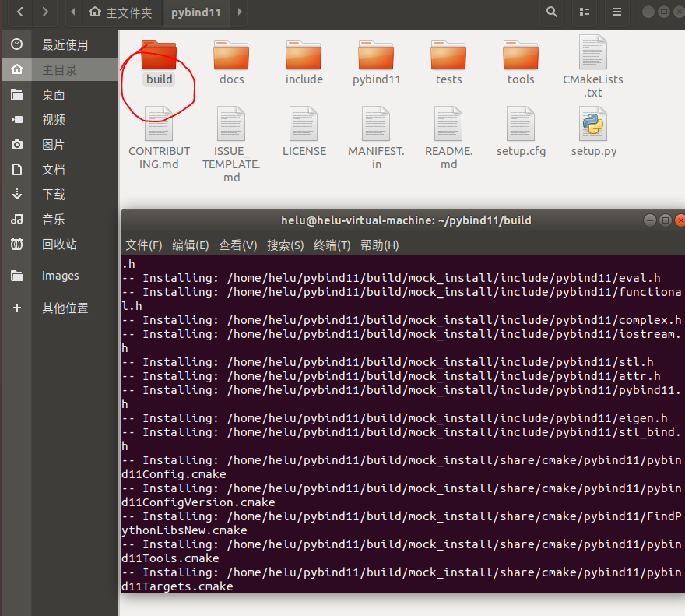Select the pybind11 path segment
Viewport: 685px width, 616px height.
(x=195, y=12)
